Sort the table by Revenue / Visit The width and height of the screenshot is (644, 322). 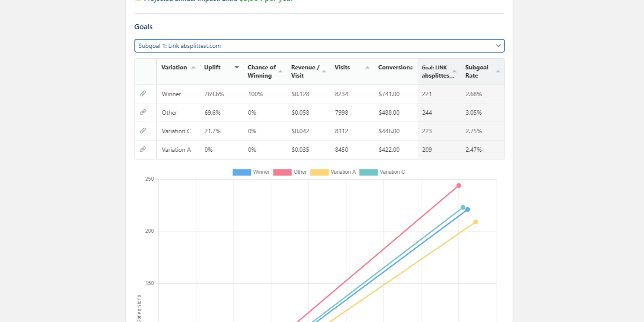pos(324,71)
